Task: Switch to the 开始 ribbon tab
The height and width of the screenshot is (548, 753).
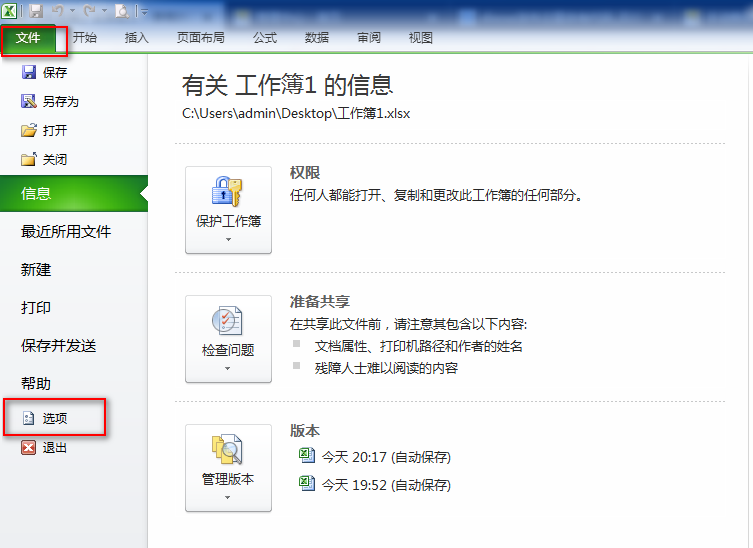Action: tap(85, 37)
